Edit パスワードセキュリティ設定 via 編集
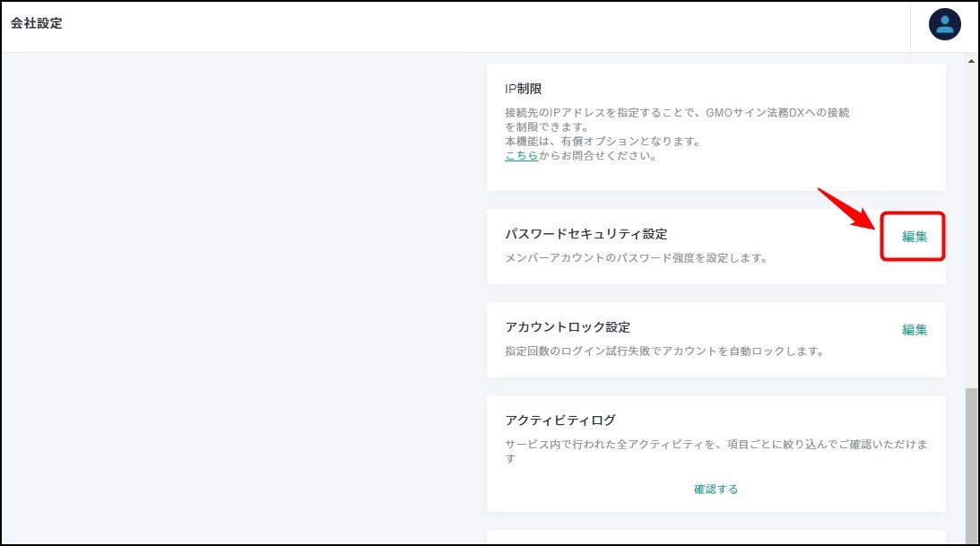Image resolution: width=980 pixels, height=546 pixels. click(914, 237)
